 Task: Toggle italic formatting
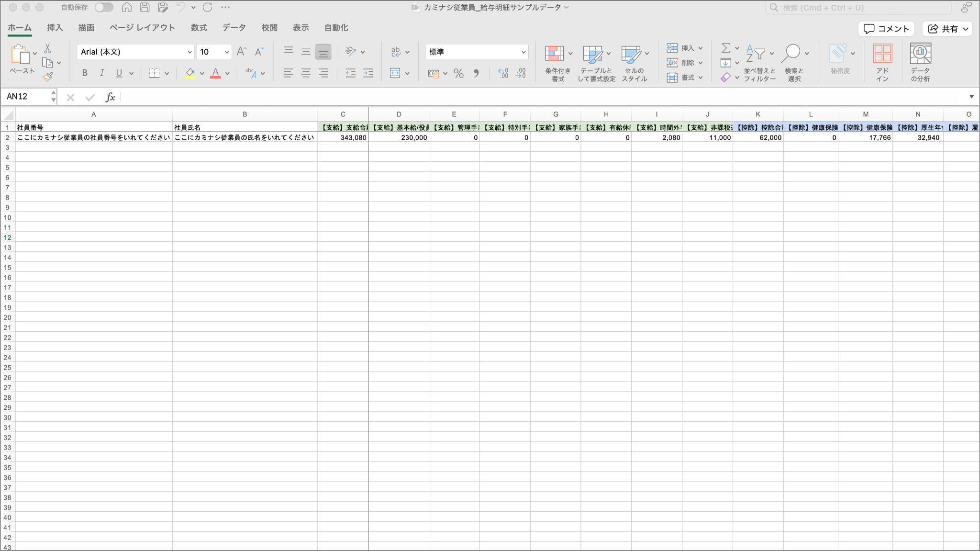pos(101,73)
